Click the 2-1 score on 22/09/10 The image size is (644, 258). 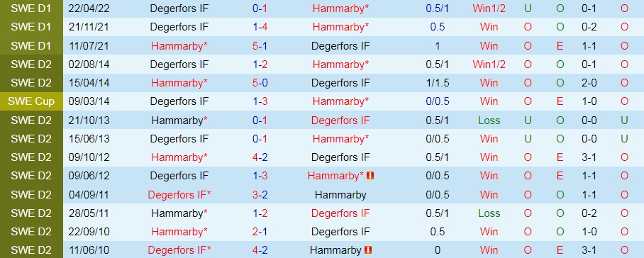[260, 231]
